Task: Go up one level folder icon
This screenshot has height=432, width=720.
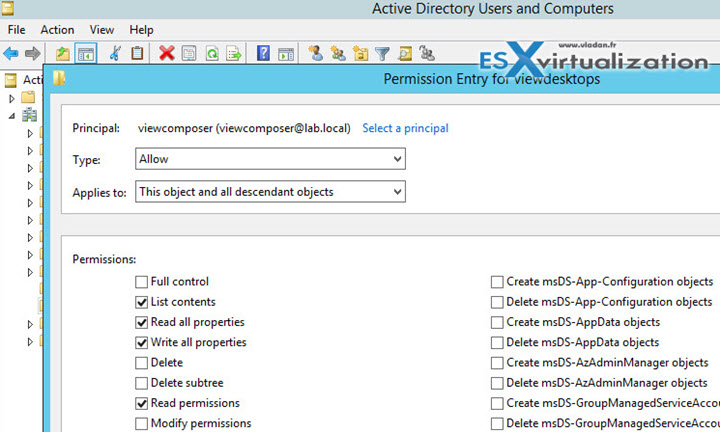Action: 62,54
